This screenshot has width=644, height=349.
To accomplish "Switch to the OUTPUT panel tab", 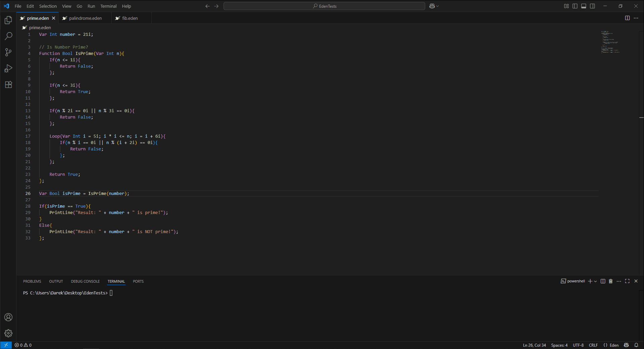I will click(x=56, y=281).
